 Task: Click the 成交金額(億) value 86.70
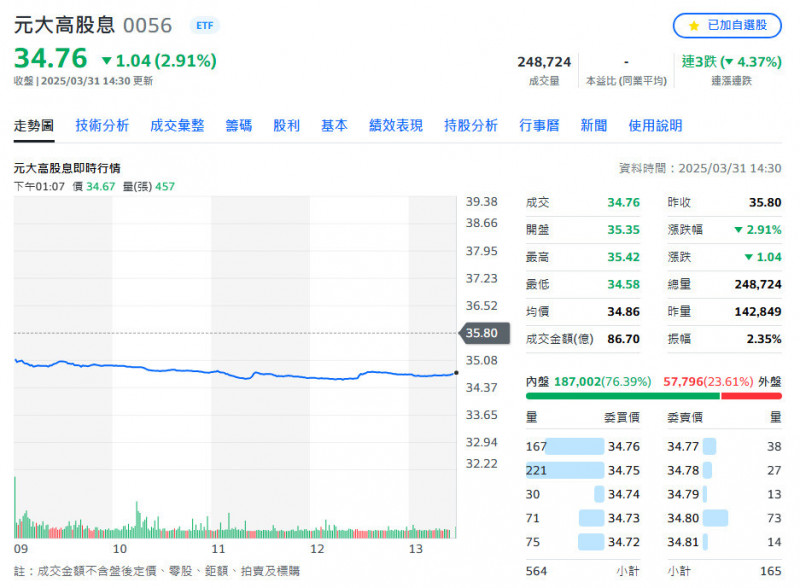click(623, 339)
